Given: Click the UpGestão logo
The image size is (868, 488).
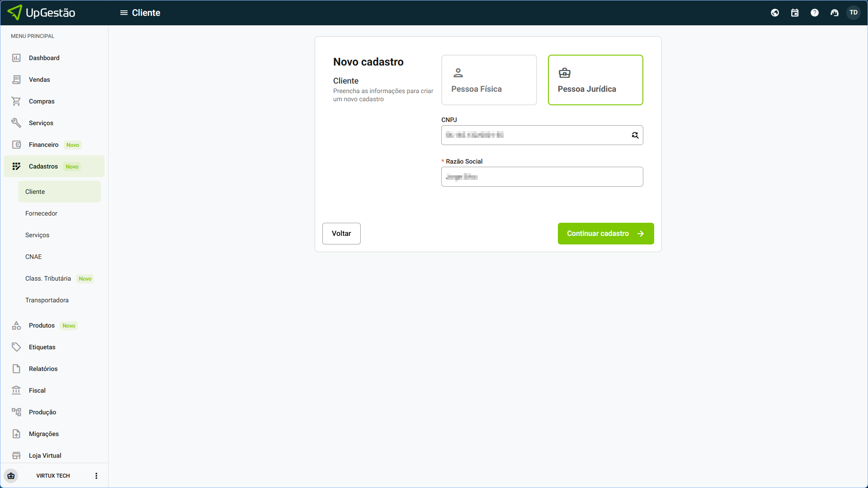Looking at the screenshot, I should (x=42, y=13).
